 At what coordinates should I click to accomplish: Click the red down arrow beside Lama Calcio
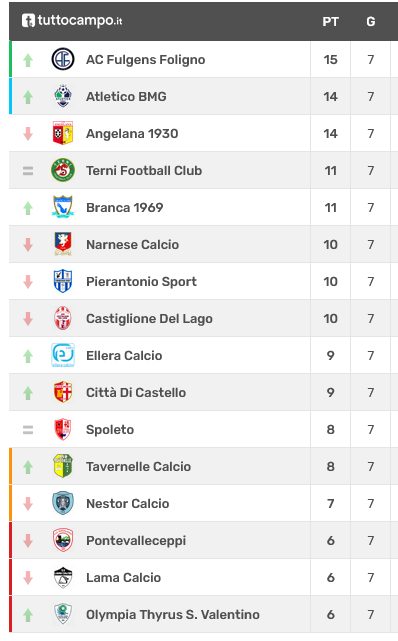pos(28,578)
